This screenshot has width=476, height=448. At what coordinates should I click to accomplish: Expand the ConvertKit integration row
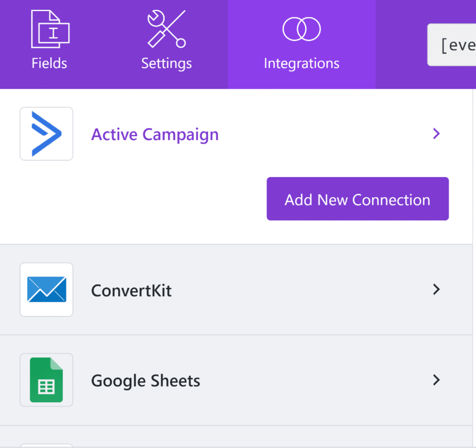[436, 289]
